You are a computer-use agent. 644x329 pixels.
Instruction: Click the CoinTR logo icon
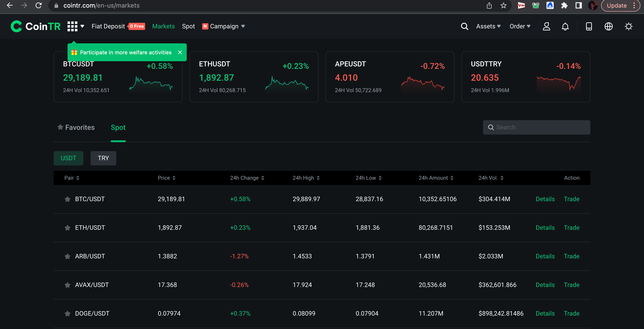pyautogui.click(x=16, y=26)
